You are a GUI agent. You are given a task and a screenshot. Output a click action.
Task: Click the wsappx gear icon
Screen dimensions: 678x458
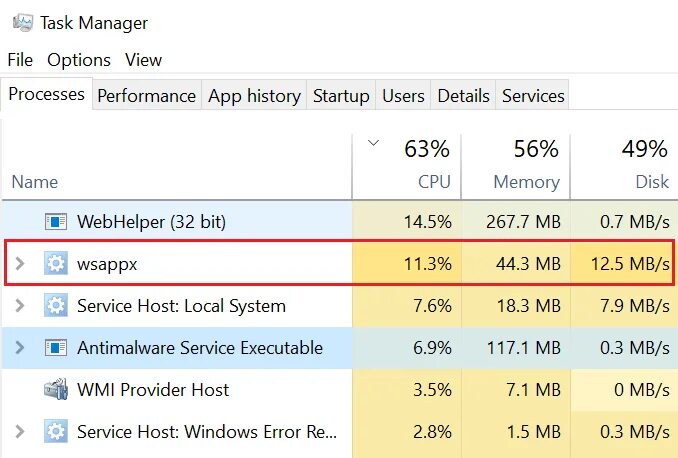[x=56, y=264]
